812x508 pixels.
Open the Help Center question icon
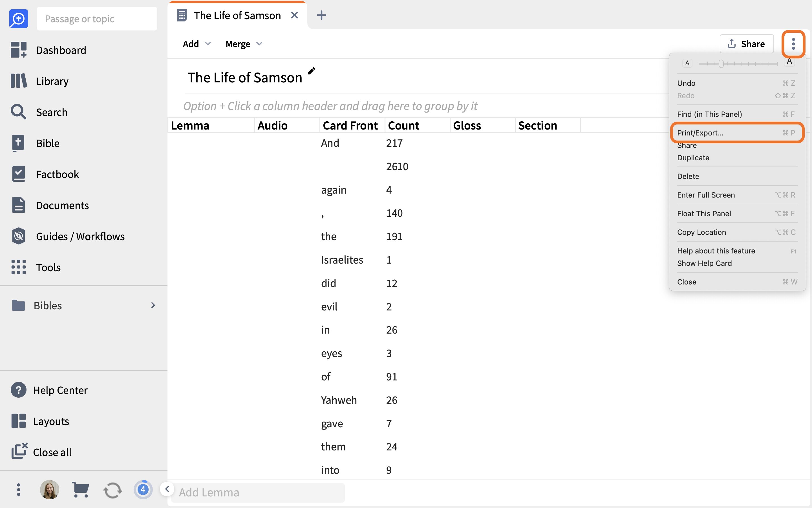tap(18, 390)
